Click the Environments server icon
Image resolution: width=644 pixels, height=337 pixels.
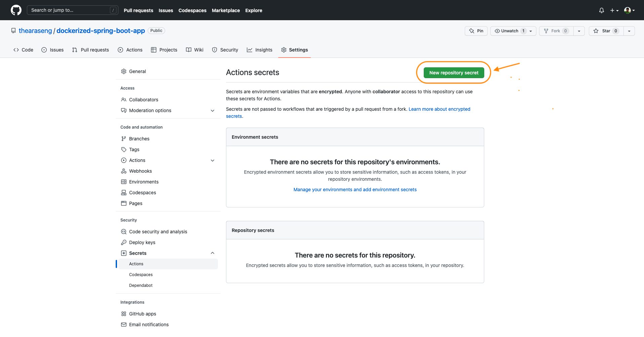[124, 182]
